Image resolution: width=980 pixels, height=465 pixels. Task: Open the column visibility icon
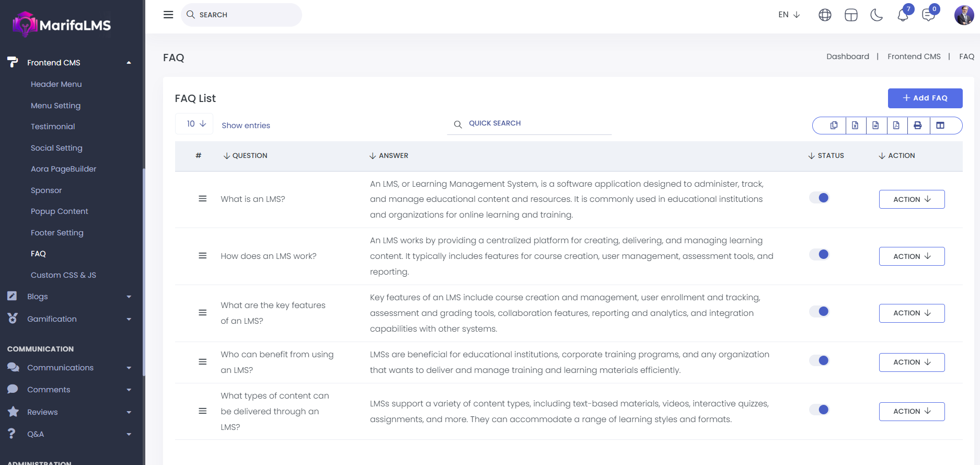(x=940, y=126)
